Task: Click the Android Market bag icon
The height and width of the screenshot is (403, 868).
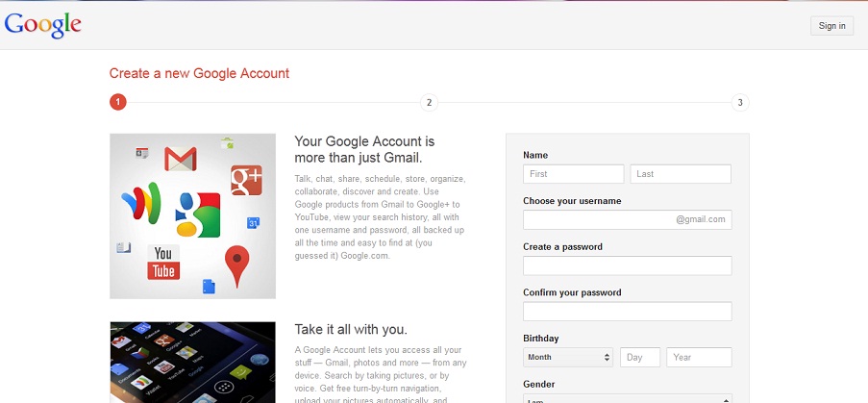Action: coord(227,142)
